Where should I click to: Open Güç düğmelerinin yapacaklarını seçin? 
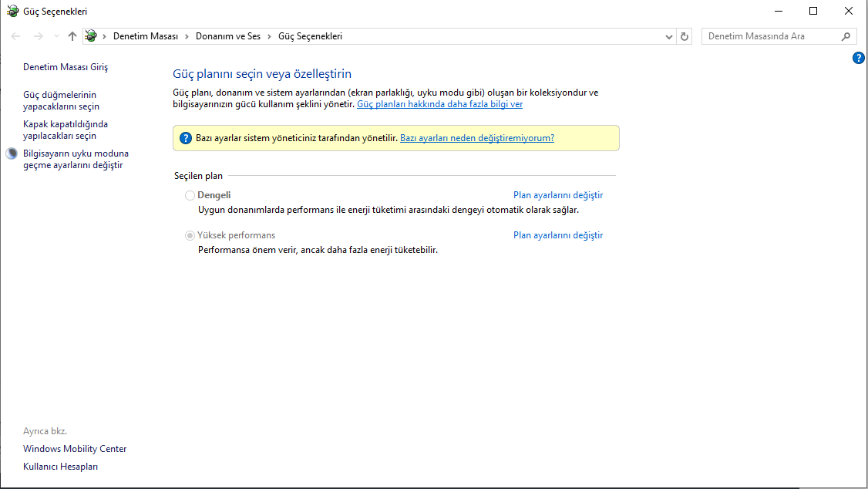click(61, 101)
